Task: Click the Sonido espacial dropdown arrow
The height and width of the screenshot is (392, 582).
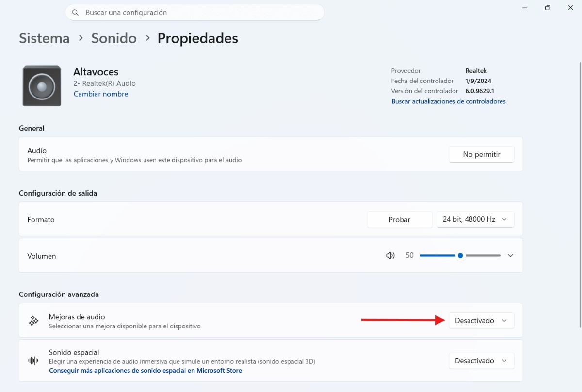Action: pyautogui.click(x=504, y=360)
